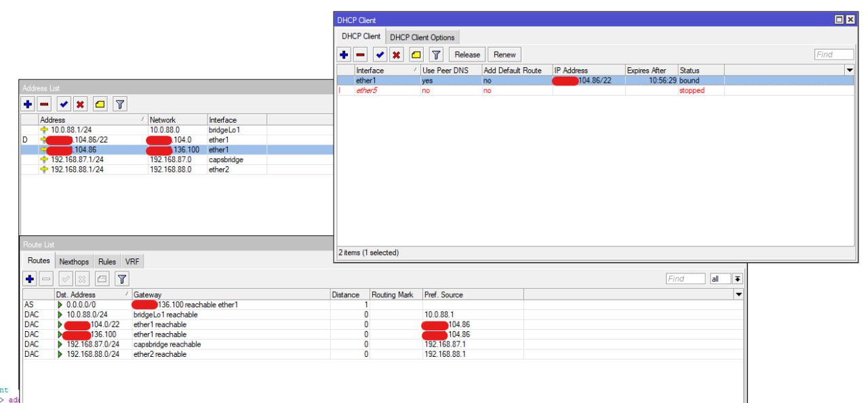Sort by Expires After column header

(x=651, y=71)
